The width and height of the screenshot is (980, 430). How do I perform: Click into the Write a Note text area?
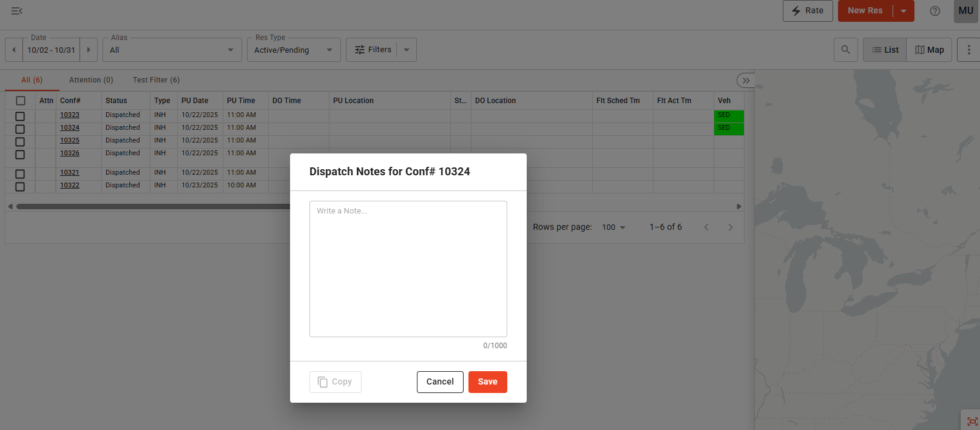click(x=408, y=269)
